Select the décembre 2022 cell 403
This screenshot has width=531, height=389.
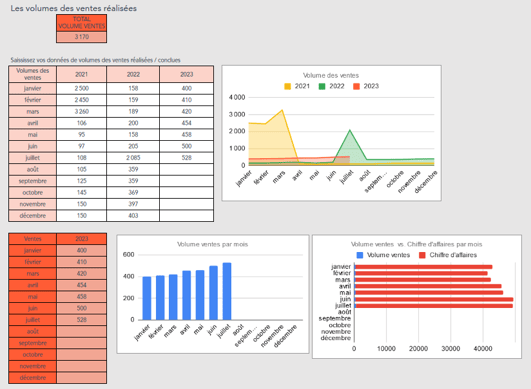tap(133, 215)
